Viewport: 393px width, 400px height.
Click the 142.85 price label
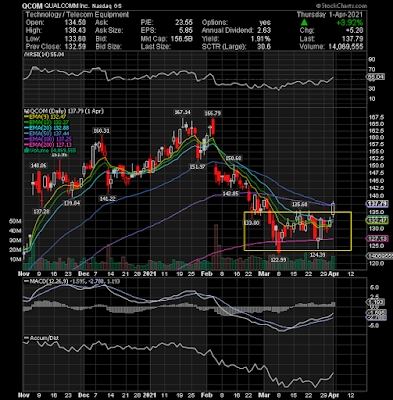tap(230, 193)
